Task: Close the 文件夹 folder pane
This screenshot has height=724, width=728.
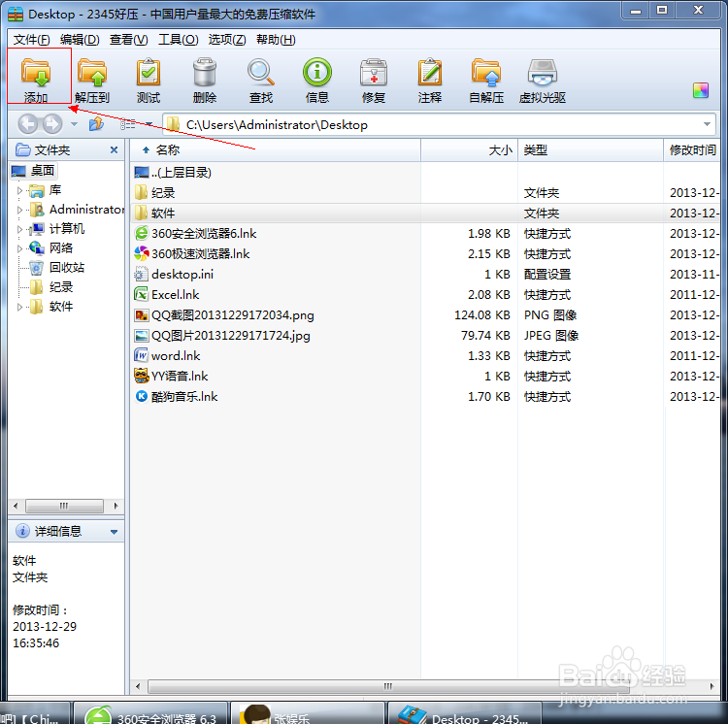Action: (114, 149)
